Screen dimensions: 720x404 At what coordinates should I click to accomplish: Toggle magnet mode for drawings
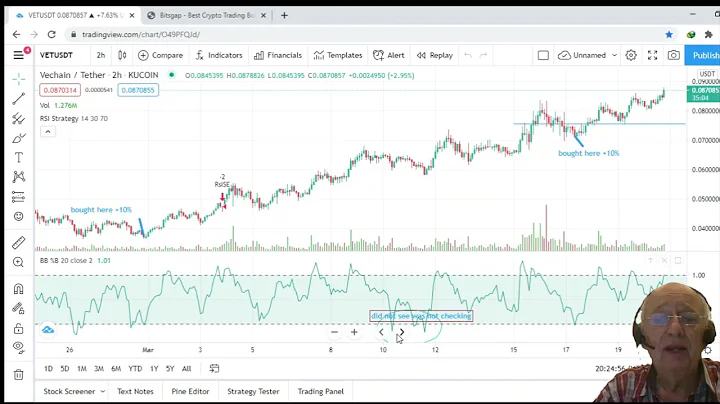coord(18,289)
